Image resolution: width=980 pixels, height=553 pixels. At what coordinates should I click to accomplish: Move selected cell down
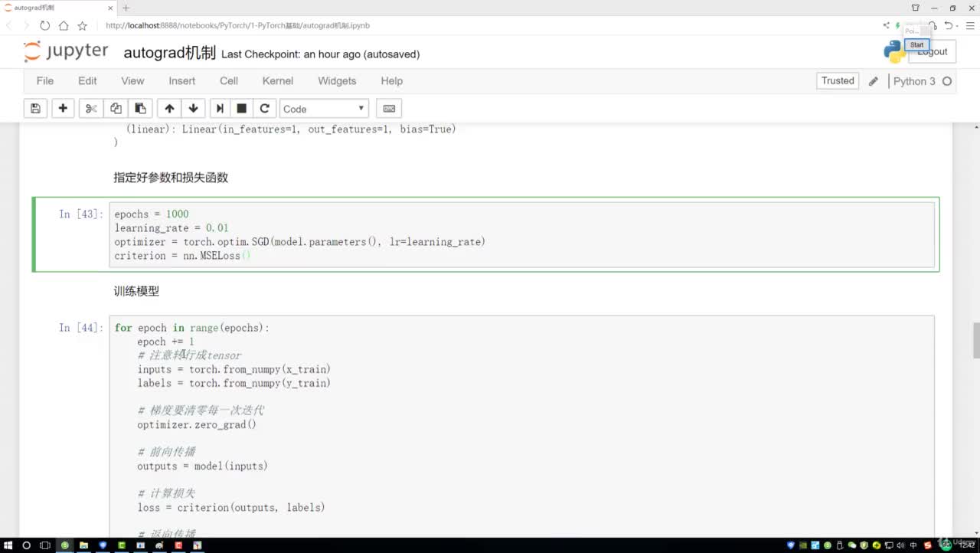193,109
